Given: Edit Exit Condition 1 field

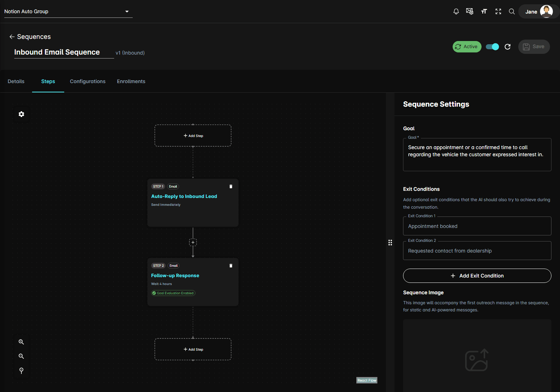Looking at the screenshot, I should click(x=477, y=226).
